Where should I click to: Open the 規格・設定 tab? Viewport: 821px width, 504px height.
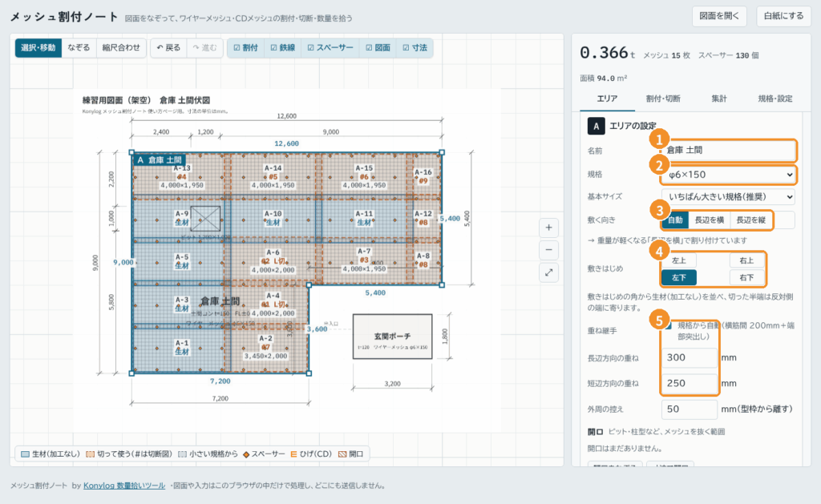point(775,99)
